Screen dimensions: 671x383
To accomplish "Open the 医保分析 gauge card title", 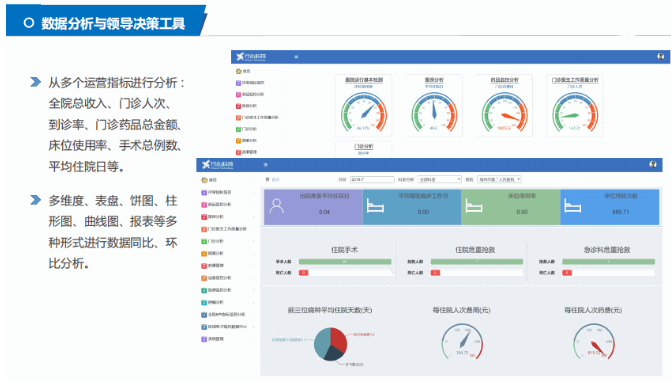I will (434, 80).
